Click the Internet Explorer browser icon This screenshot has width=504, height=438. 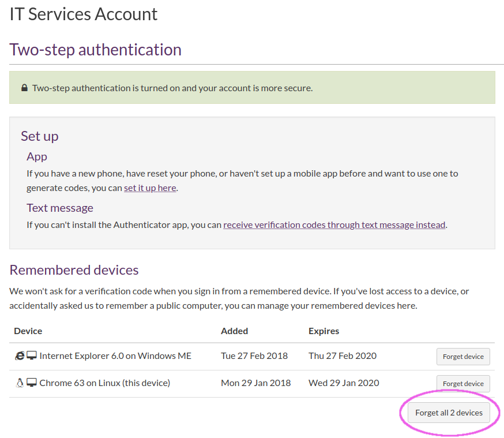20,356
